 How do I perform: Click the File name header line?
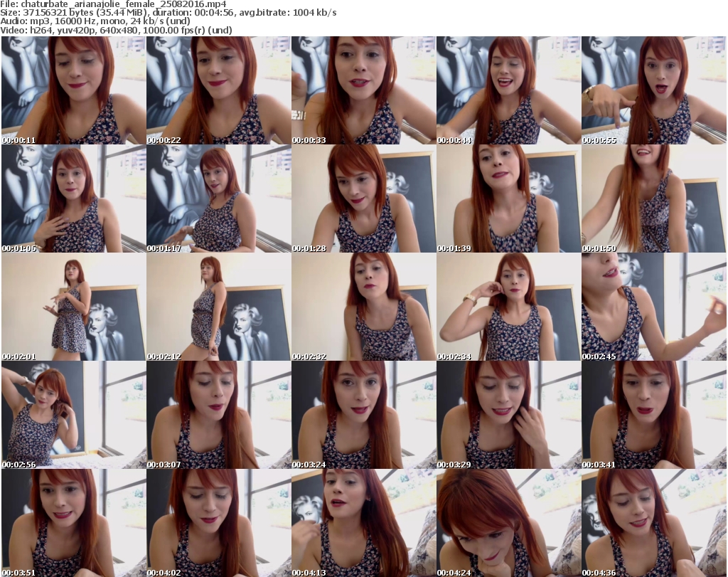[x=113, y=4]
